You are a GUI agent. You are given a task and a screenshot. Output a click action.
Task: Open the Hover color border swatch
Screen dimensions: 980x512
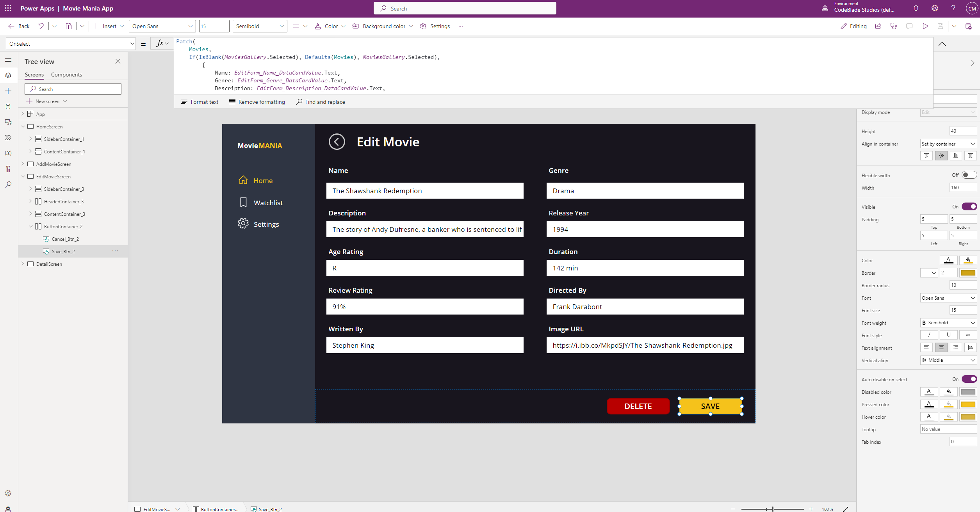click(x=968, y=417)
